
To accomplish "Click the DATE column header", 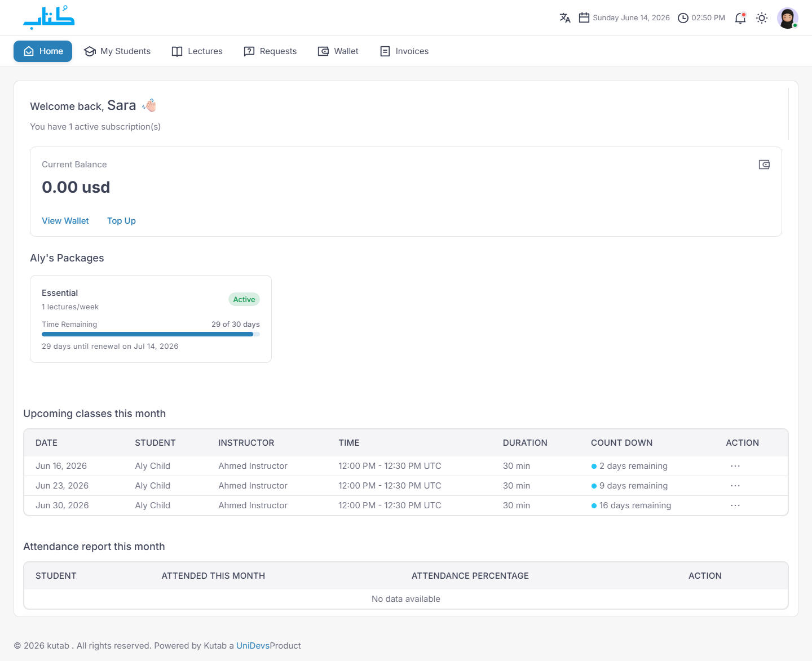I will pos(46,443).
